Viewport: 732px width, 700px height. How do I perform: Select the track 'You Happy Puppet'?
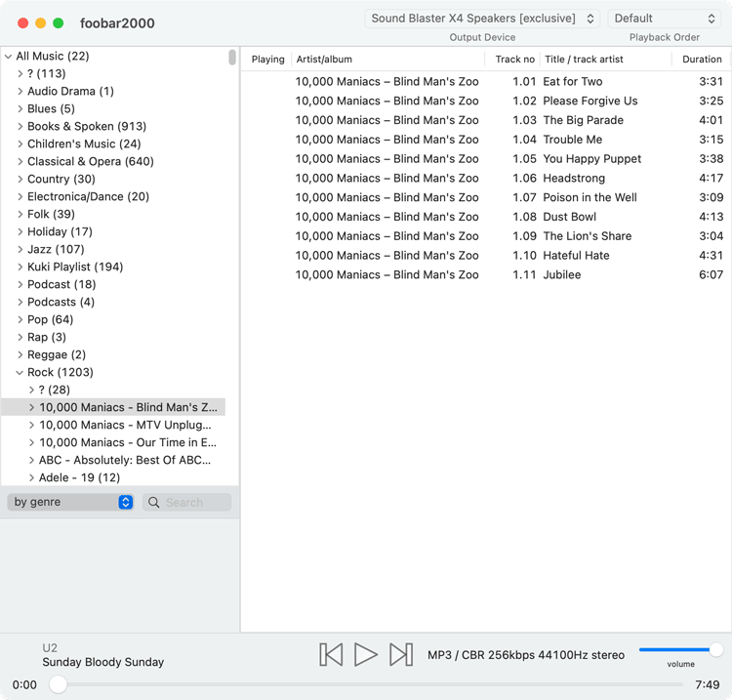(x=592, y=159)
